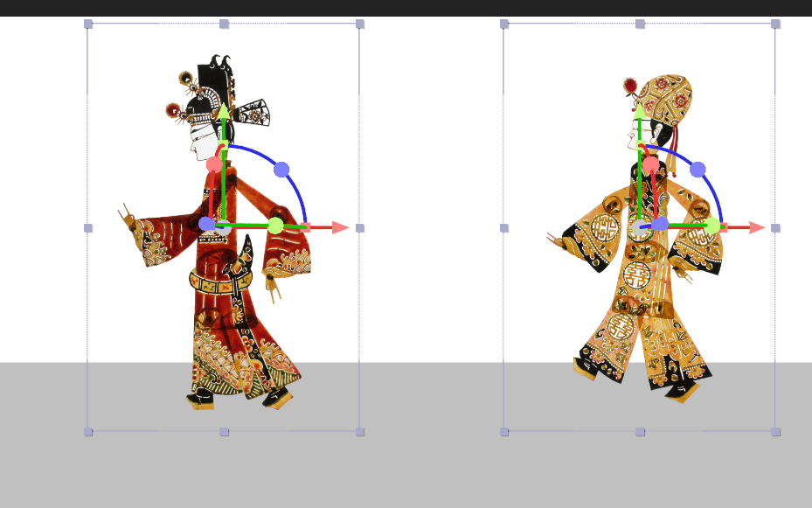Select bottom-middle edge handle of red puppet's bounding box

pyautogui.click(x=225, y=432)
